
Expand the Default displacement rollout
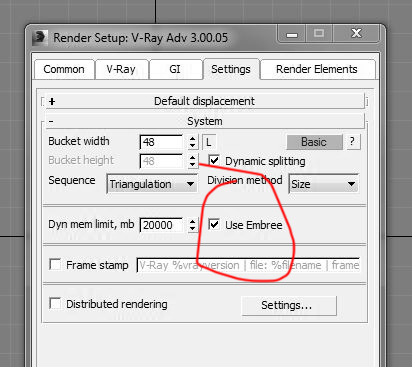click(204, 101)
